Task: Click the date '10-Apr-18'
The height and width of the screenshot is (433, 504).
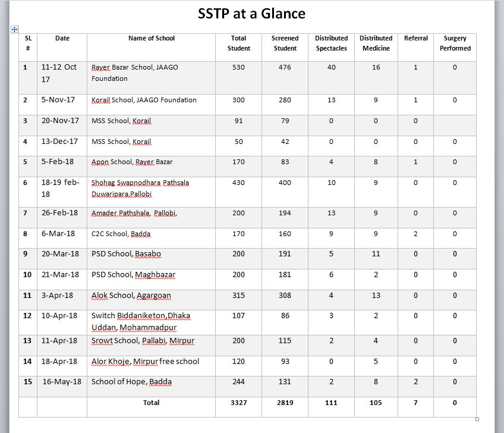Action: [59, 316]
